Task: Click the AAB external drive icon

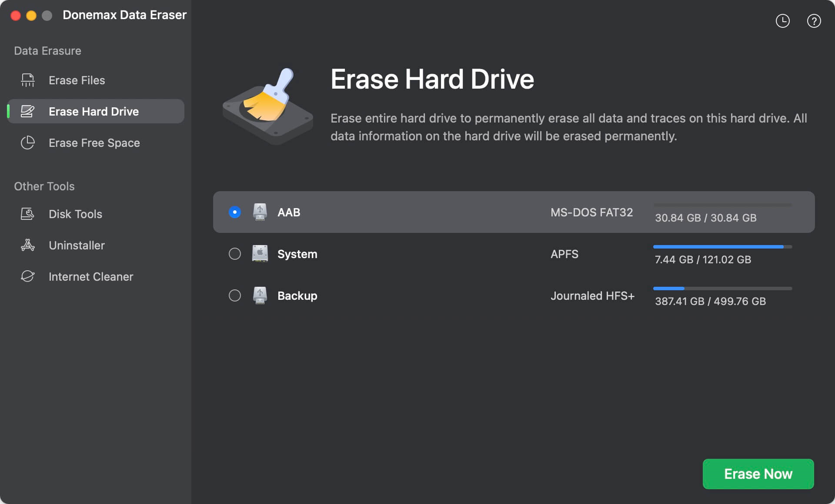Action: [x=260, y=212]
